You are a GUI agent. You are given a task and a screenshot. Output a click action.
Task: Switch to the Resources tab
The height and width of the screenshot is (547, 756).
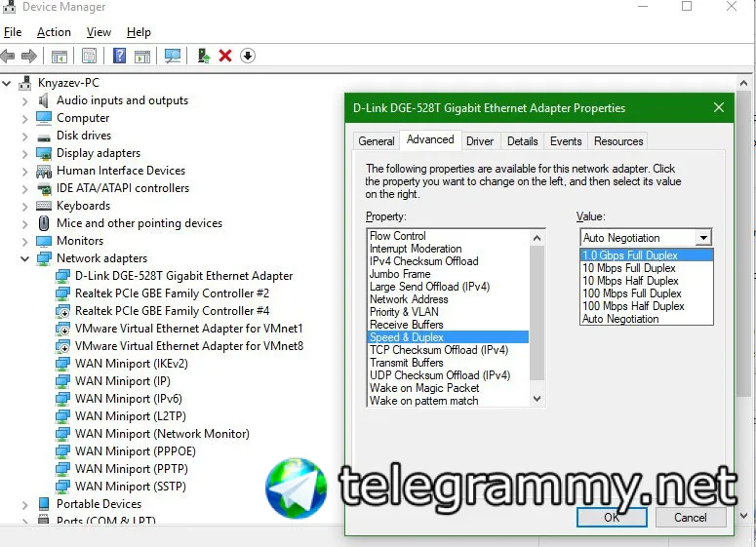tap(618, 141)
